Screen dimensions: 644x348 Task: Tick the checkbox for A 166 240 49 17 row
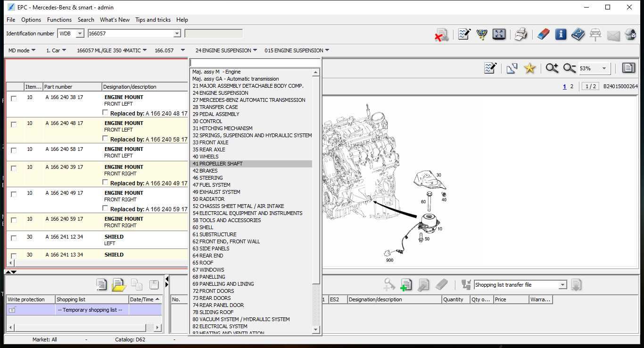pos(14,194)
